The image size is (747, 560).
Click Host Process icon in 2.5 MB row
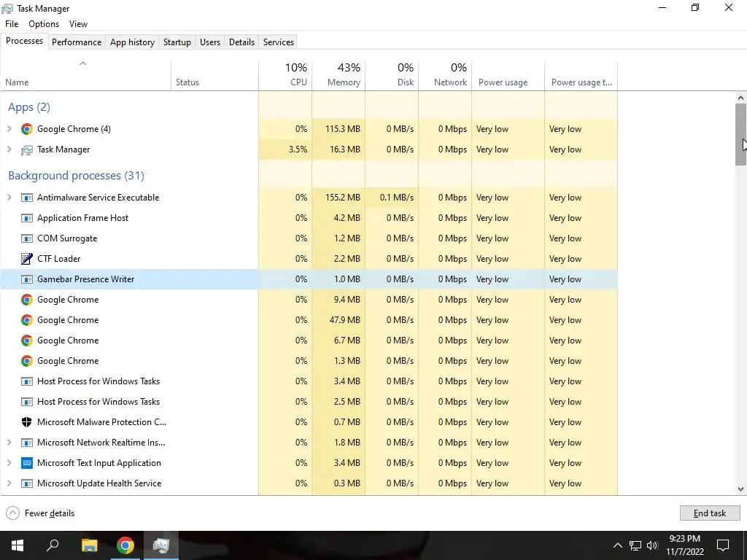click(x=27, y=402)
